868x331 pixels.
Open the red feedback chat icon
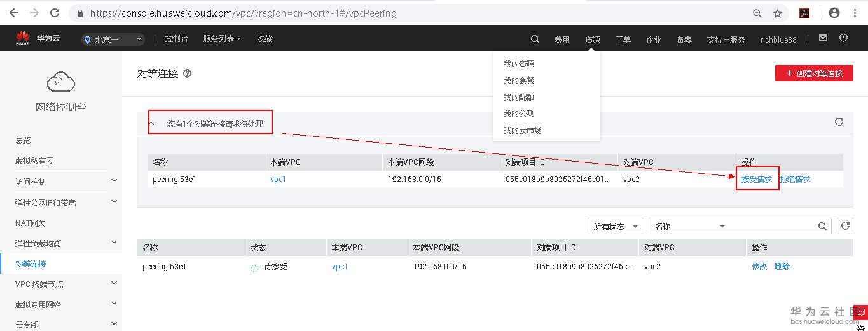(860, 312)
